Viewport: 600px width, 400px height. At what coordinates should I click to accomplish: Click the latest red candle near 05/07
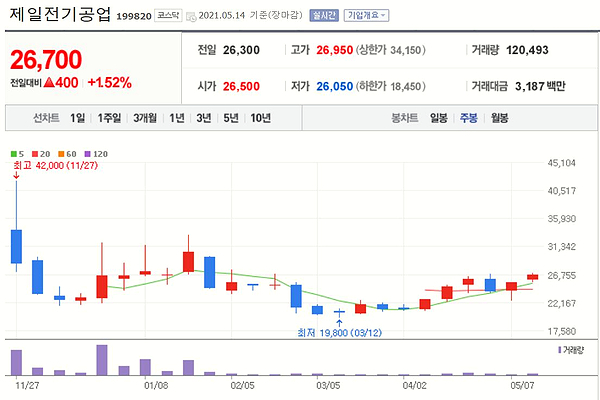pyautogui.click(x=533, y=277)
